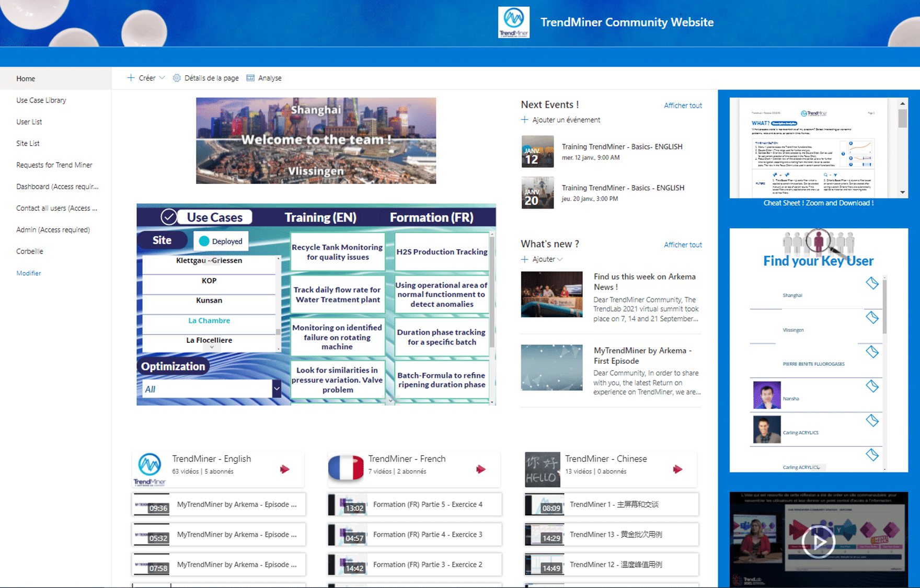Open Détails de la page gear icon
Screen dimensions: 920x588
point(177,78)
